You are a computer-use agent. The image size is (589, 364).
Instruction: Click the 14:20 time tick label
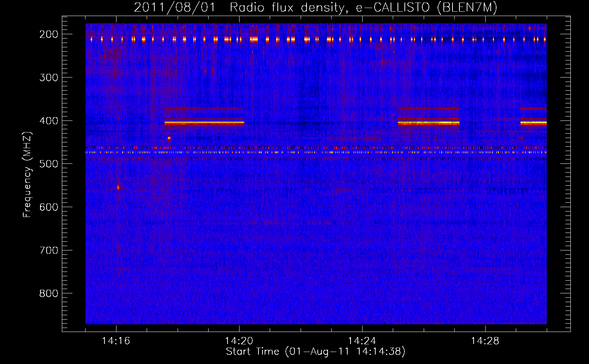239,341
